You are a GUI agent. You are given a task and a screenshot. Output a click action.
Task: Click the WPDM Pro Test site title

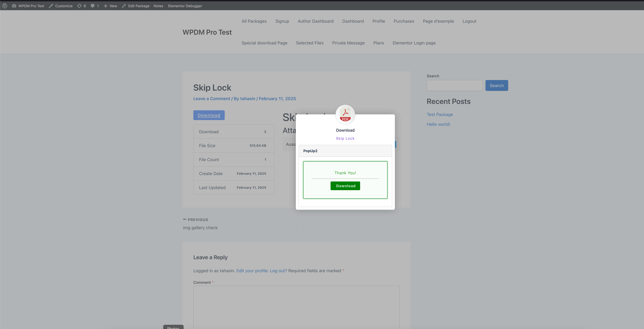pos(207,32)
